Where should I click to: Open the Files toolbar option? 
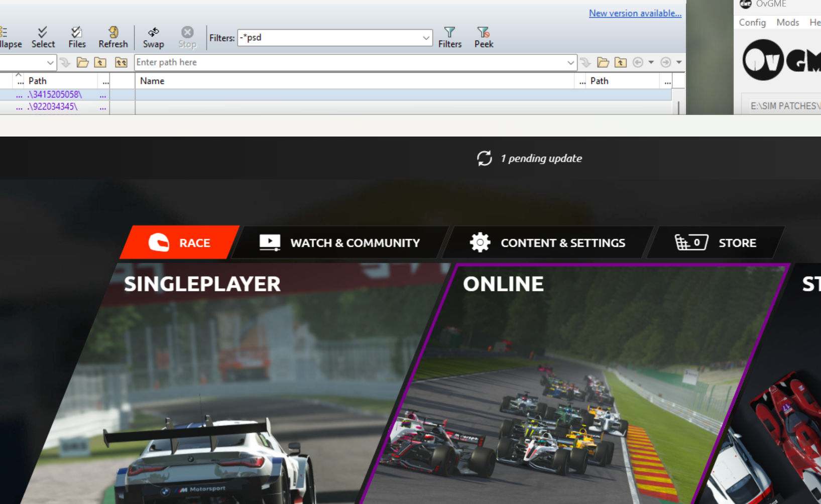(77, 38)
